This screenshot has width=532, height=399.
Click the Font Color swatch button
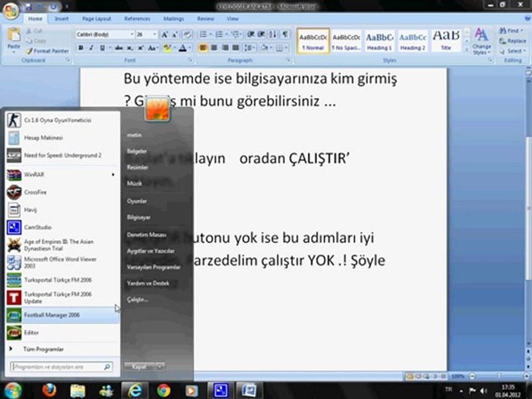182,48
